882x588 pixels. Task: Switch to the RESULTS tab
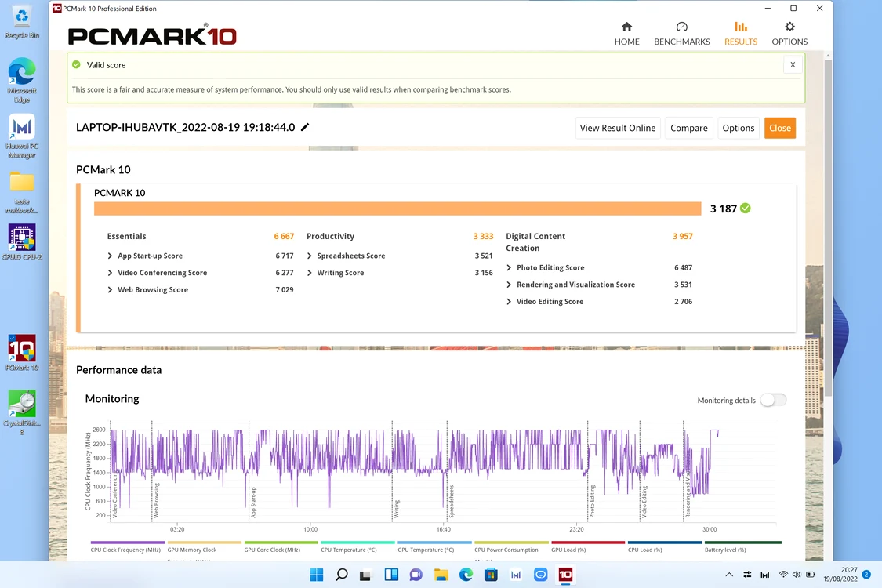point(740,34)
